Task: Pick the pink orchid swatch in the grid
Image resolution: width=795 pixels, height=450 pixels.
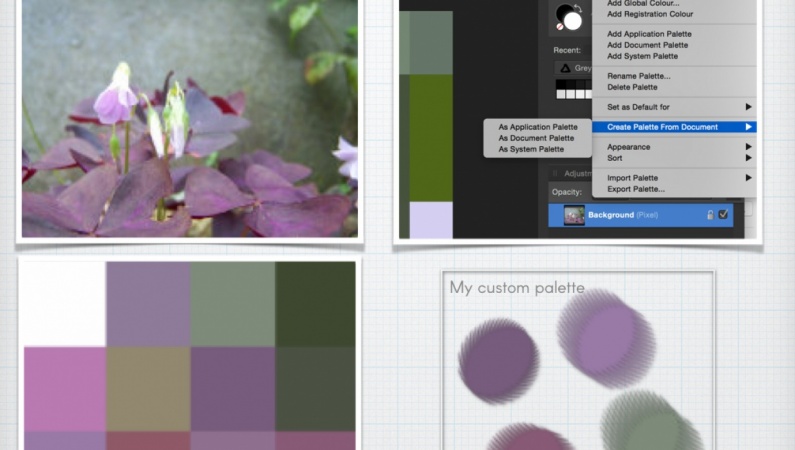Action: click(65, 389)
